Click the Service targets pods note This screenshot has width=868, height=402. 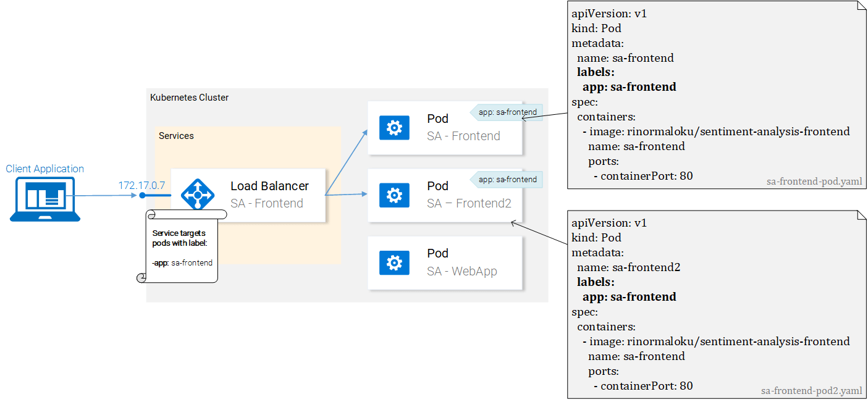click(183, 247)
